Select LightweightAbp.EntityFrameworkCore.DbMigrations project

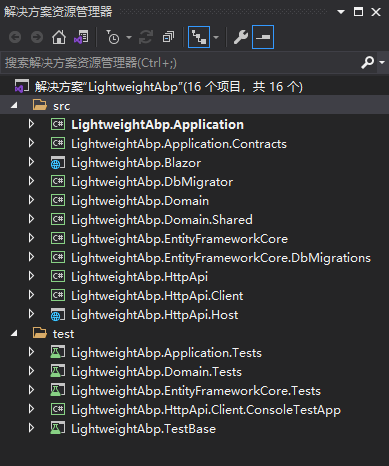click(221, 258)
